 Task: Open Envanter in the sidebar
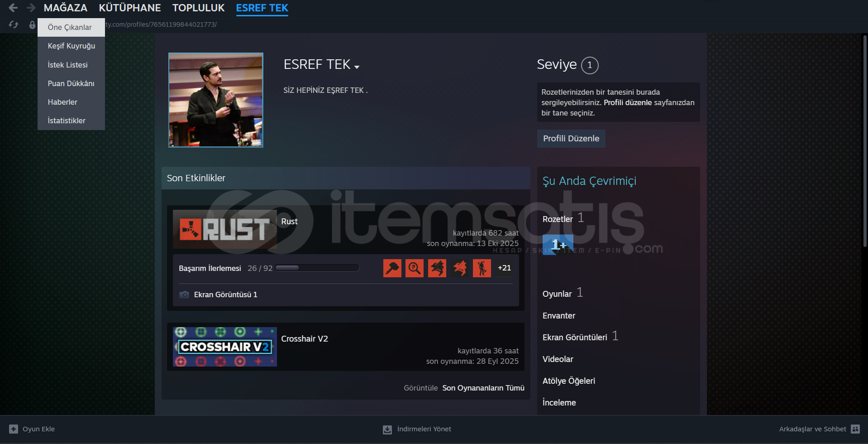559,316
